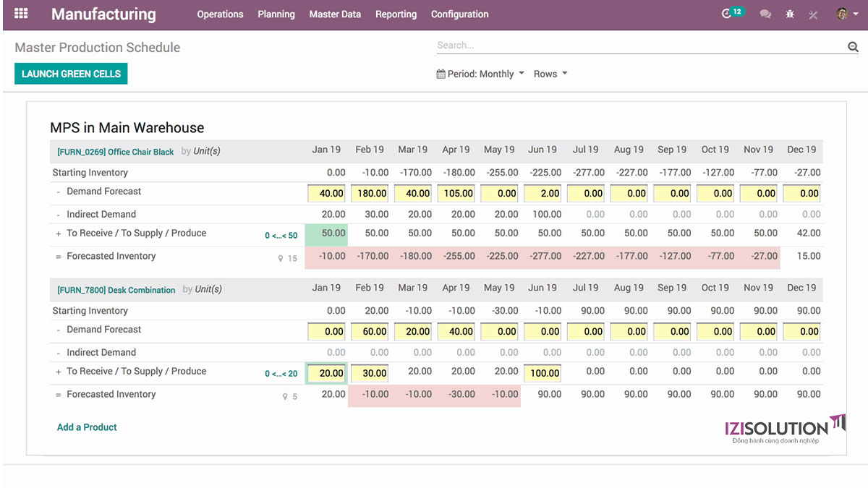Viewport: 868px width, 488px height.
Task: Open the conversations chat bubbles icon
Action: coord(765,14)
